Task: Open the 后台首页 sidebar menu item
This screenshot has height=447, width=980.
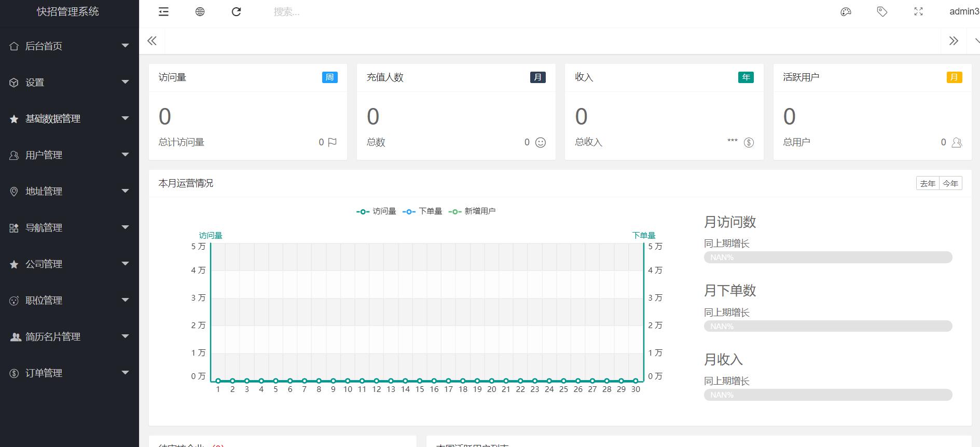Action: pyautogui.click(x=70, y=46)
